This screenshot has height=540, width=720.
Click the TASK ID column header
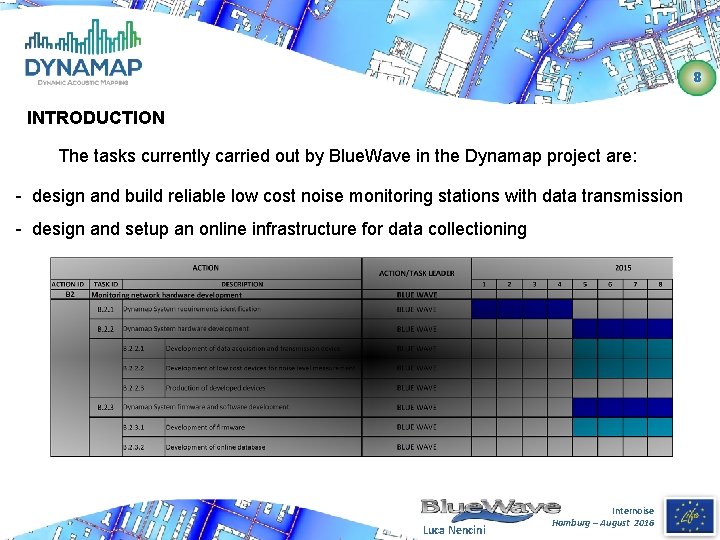point(106,284)
